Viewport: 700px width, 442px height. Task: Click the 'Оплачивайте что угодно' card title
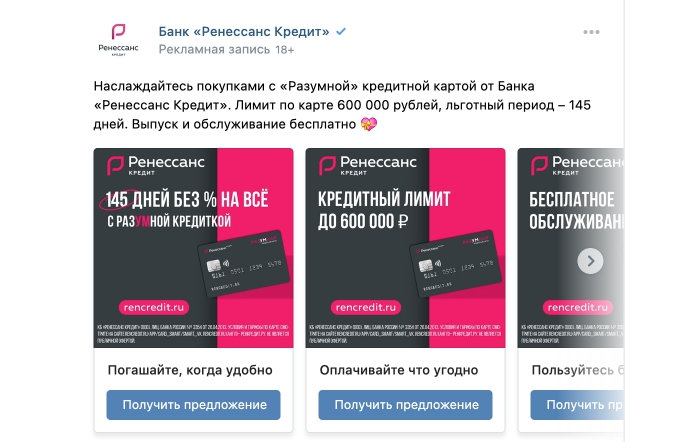(x=399, y=370)
